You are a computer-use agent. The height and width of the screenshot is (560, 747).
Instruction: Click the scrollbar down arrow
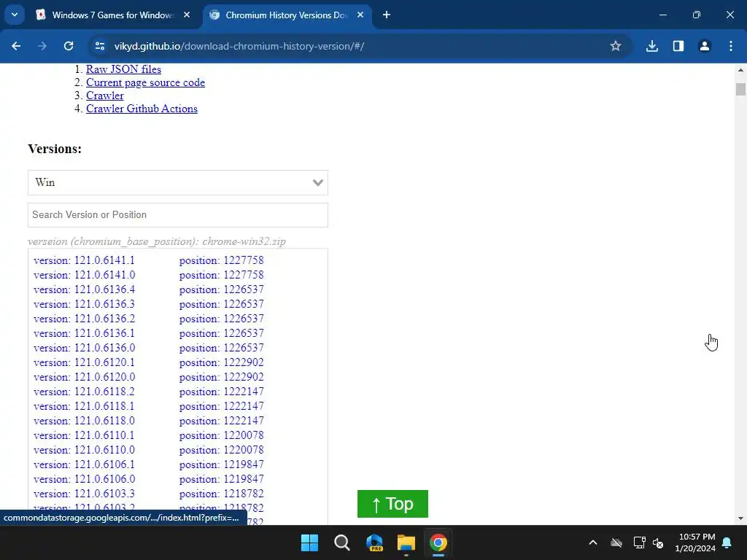point(740,518)
